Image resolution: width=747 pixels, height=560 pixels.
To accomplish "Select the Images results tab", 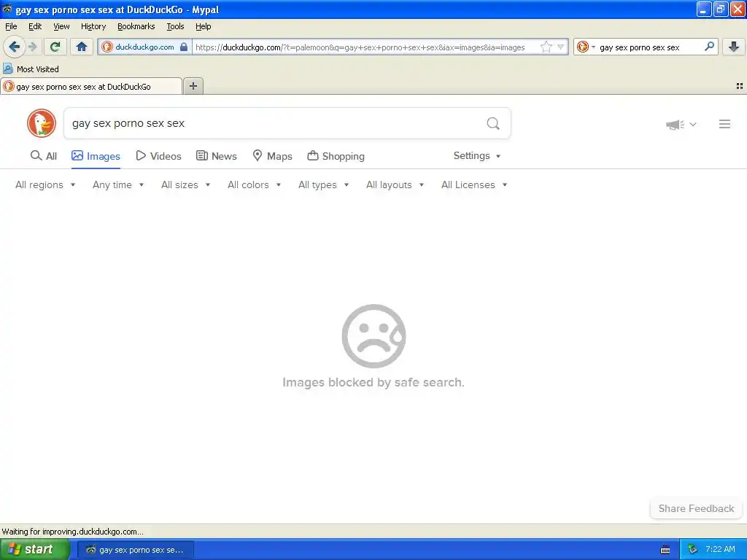I will (96, 156).
